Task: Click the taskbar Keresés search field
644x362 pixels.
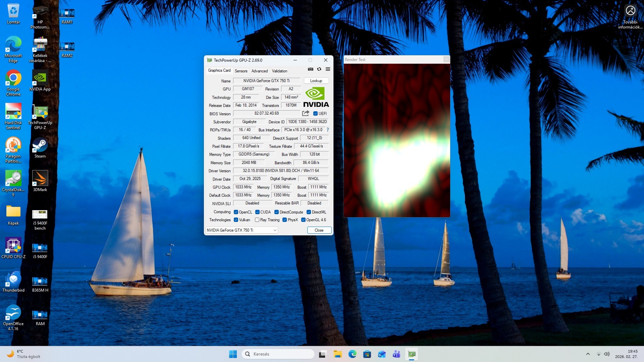Action: (278, 354)
